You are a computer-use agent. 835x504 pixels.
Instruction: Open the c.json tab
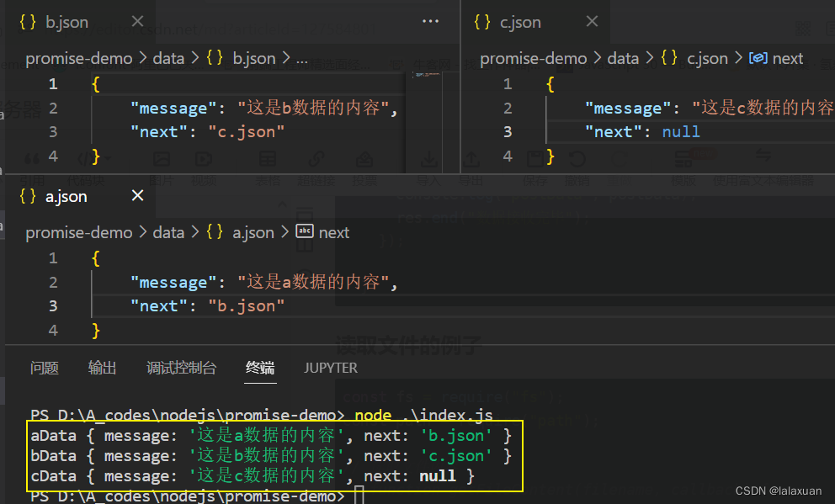click(519, 22)
